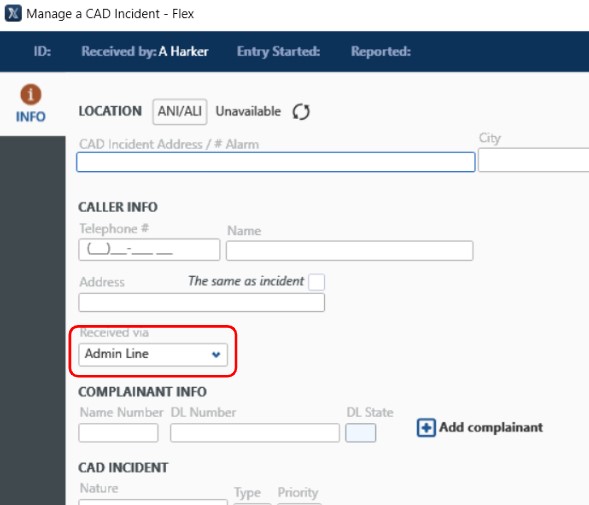Click the DL State box
The height and width of the screenshot is (505, 589).
pos(361,433)
